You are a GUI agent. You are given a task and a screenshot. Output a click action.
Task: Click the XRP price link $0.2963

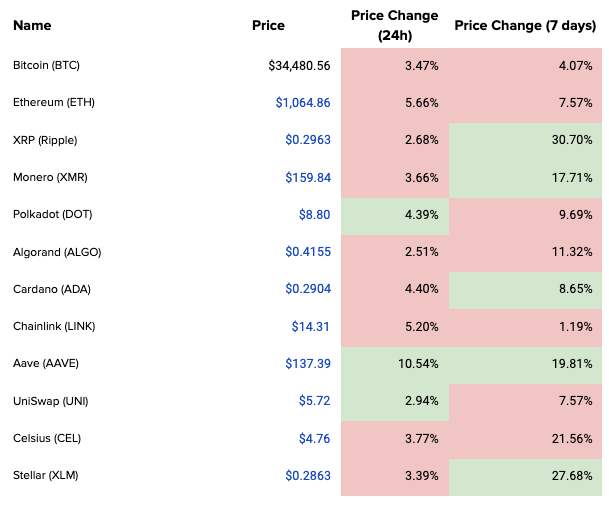point(308,140)
